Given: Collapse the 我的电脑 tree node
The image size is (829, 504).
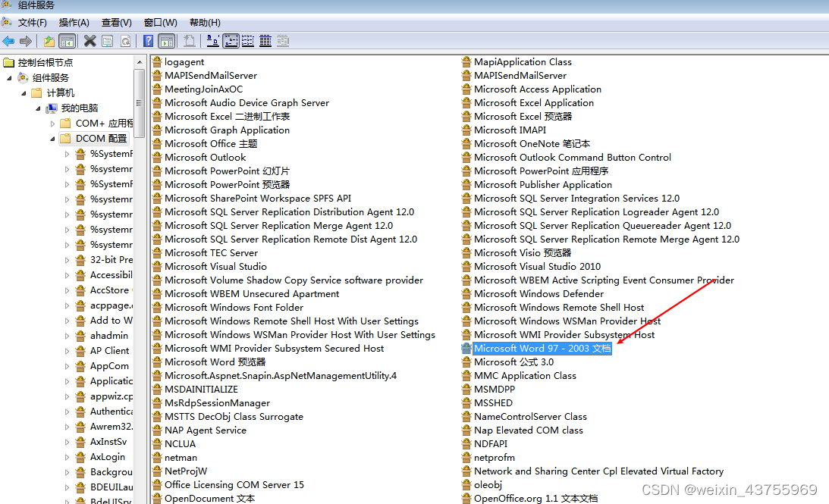Looking at the screenshot, I should tap(38, 109).
